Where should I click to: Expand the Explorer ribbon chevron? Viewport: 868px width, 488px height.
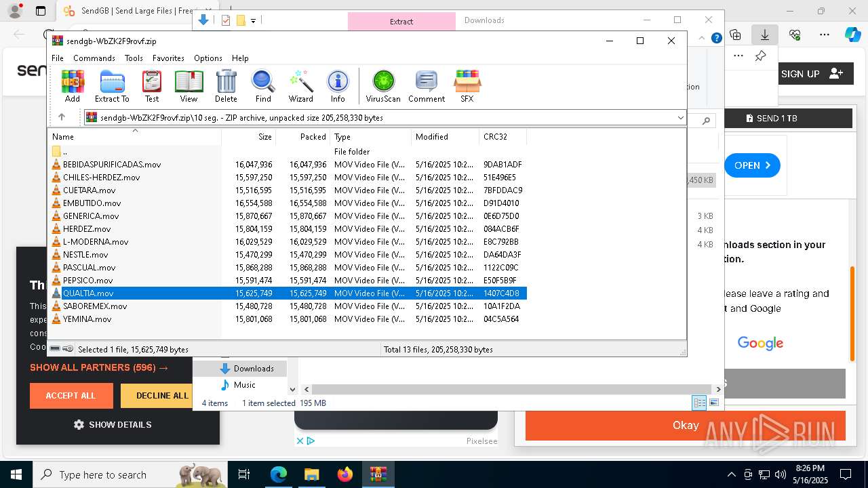pyautogui.click(x=703, y=38)
